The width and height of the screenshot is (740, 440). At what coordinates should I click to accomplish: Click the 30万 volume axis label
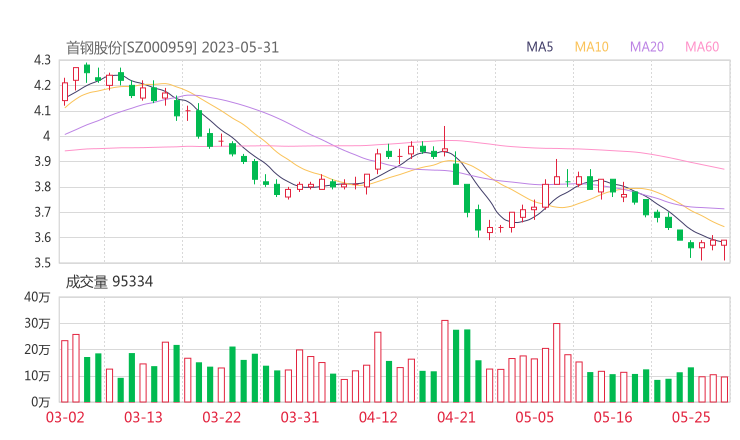coord(37,323)
